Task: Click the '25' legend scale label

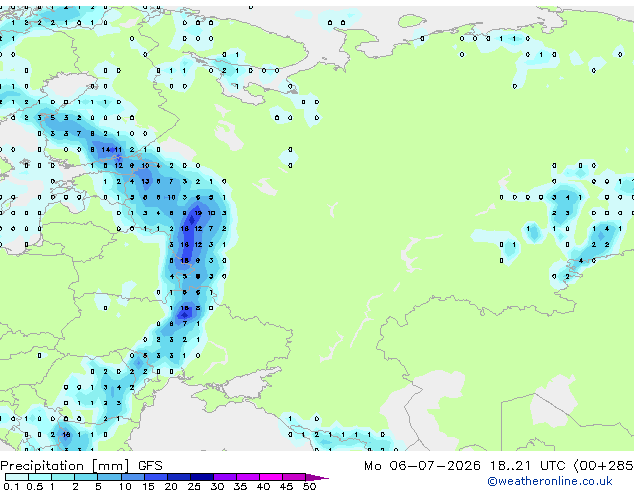Action: pyautogui.click(x=194, y=486)
